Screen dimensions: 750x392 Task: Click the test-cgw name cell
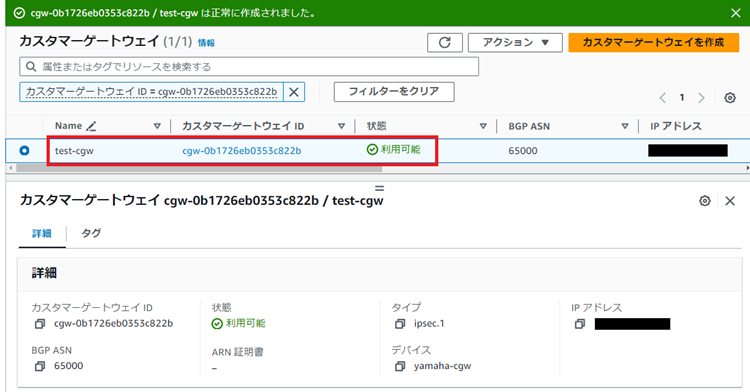pyautogui.click(x=74, y=151)
